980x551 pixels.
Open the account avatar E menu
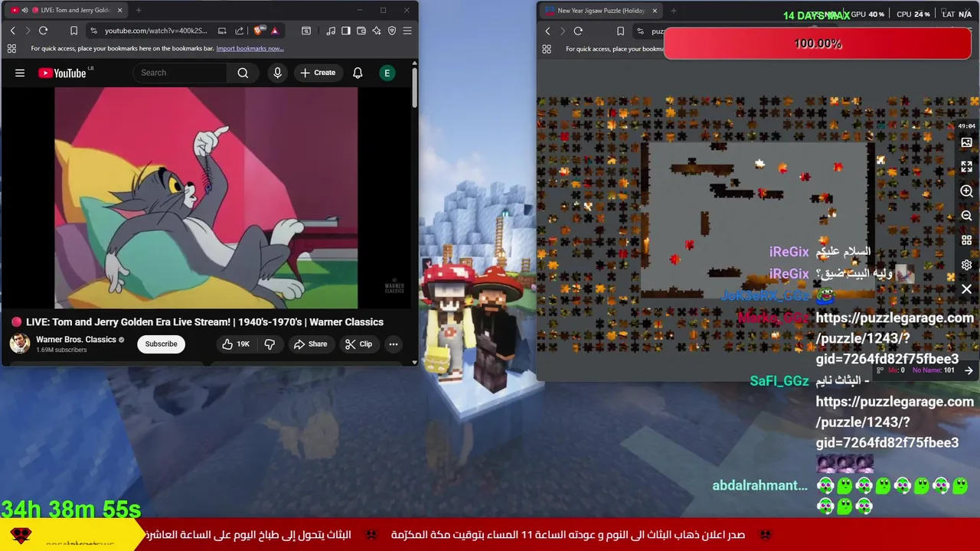387,73
